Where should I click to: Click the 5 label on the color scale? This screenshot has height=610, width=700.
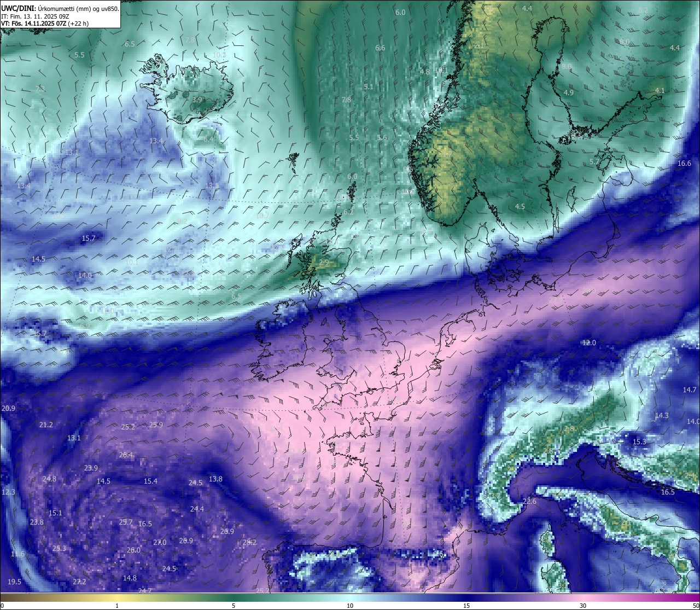234,606
